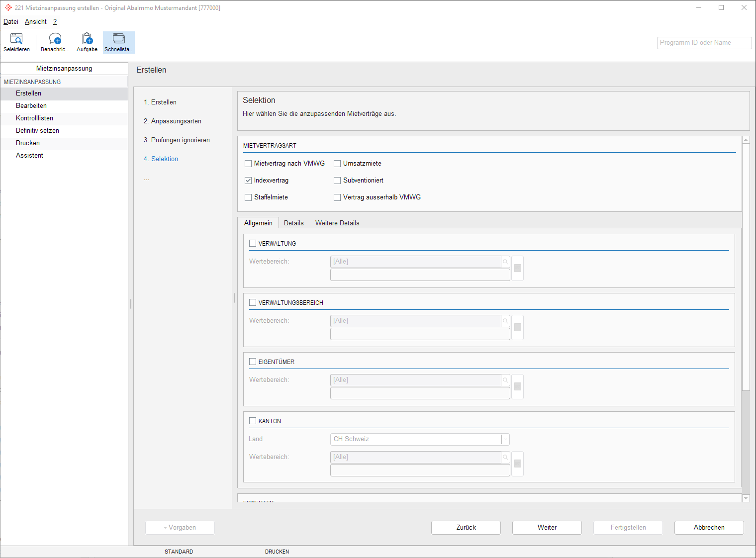Click the grey list button beside Verwaltungsbereich range
The width and height of the screenshot is (756, 558).
pyautogui.click(x=518, y=327)
